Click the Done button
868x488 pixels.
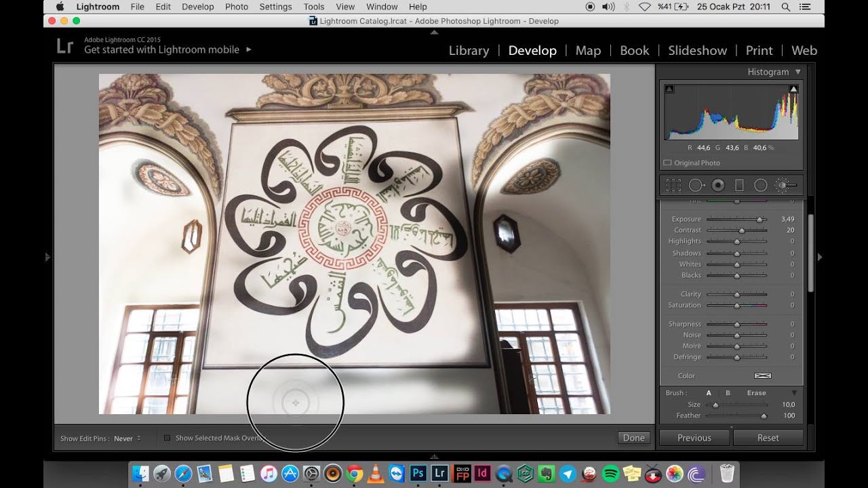click(x=634, y=438)
